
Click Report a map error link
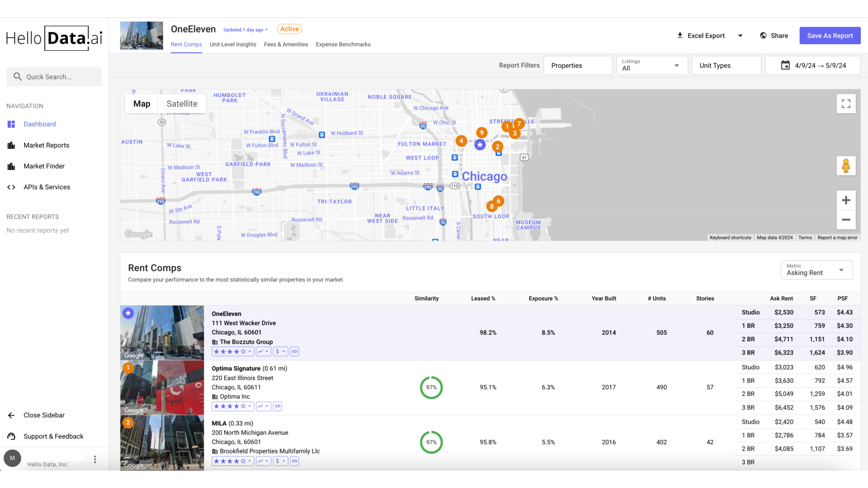[x=837, y=238]
